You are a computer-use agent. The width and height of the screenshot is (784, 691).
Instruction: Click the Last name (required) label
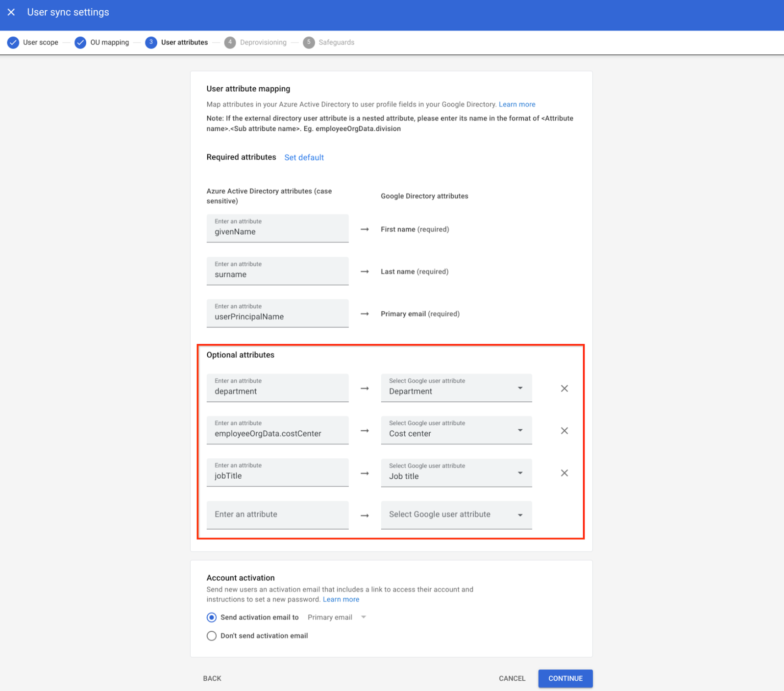click(x=415, y=271)
